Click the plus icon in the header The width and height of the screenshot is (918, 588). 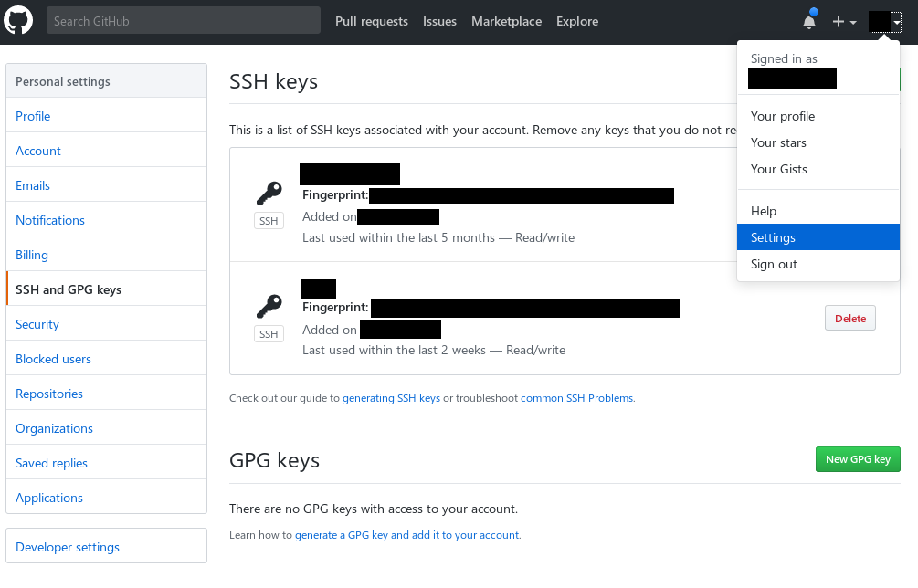click(x=838, y=20)
